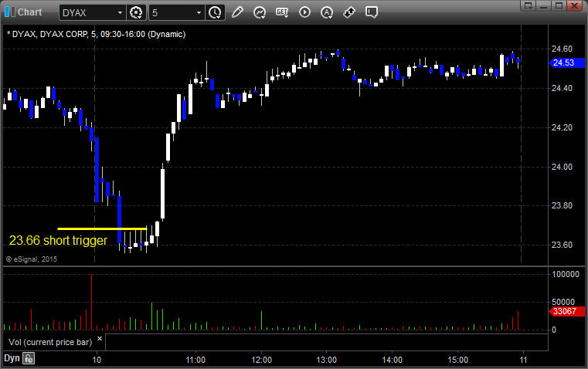Click the 24.20 price axis label
This screenshot has height=369, width=588.
pyautogui.click(x=562, y=127)
